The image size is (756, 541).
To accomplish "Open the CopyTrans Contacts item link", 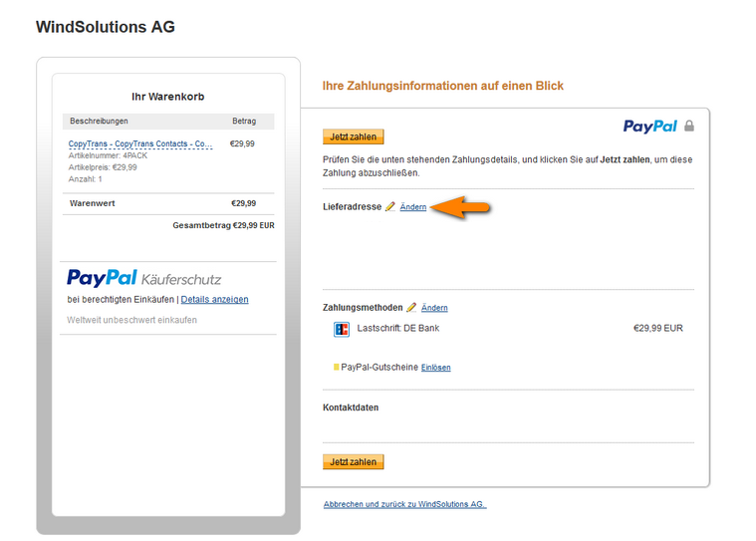I will coord(140,143).
